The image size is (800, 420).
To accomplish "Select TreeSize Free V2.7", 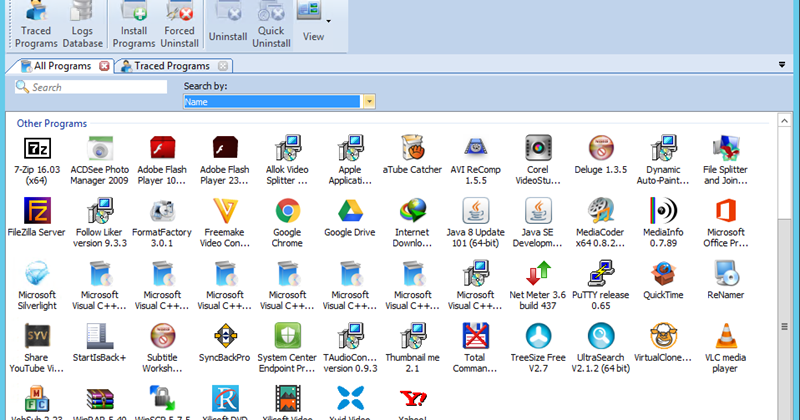I will [538, 348].
